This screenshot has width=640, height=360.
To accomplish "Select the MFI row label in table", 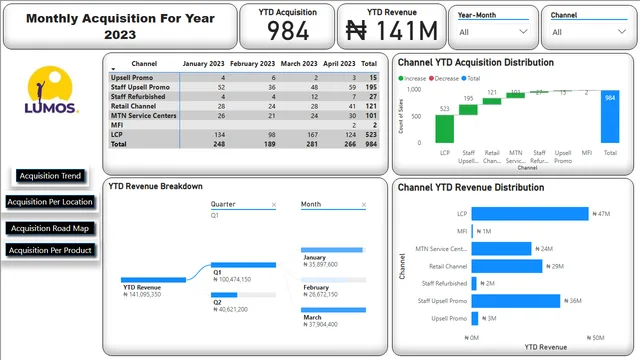I will coord(117,125).
